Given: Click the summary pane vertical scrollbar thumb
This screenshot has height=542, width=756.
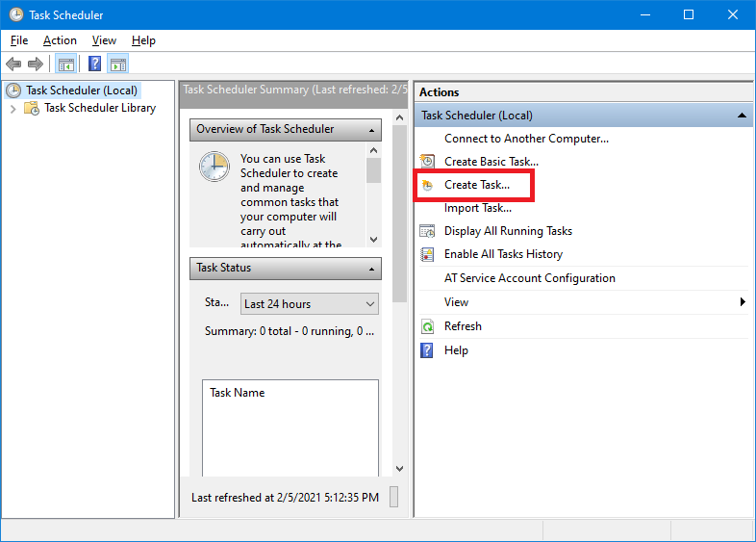Looking at the screenshot, I should (x=399, y=214).
